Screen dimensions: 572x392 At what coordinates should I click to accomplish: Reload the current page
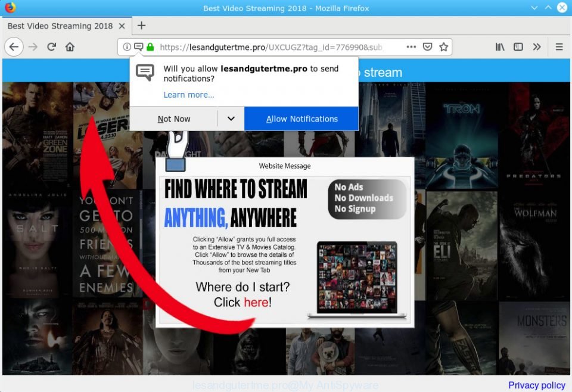pyautogui.click(x=51, y=46)
